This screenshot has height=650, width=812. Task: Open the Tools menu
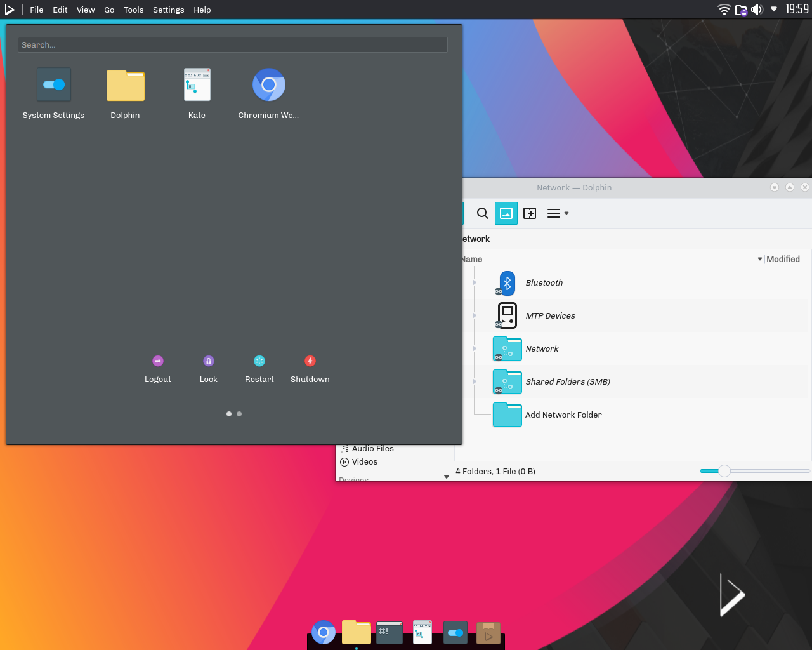(x=134, y=10)
